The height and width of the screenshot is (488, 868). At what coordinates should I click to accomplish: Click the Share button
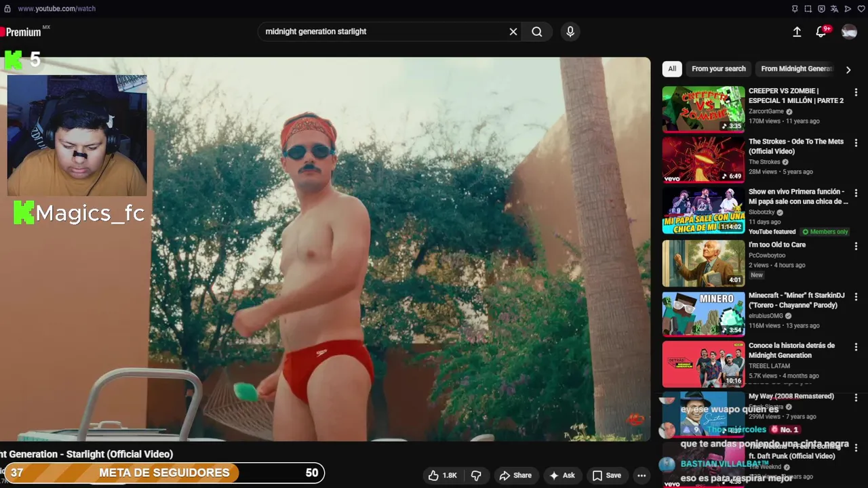[515, 476]
